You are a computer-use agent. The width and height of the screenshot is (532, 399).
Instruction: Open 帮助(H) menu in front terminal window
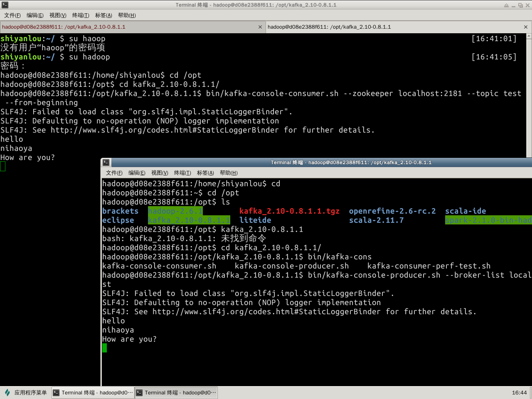[x=229, y=173]
